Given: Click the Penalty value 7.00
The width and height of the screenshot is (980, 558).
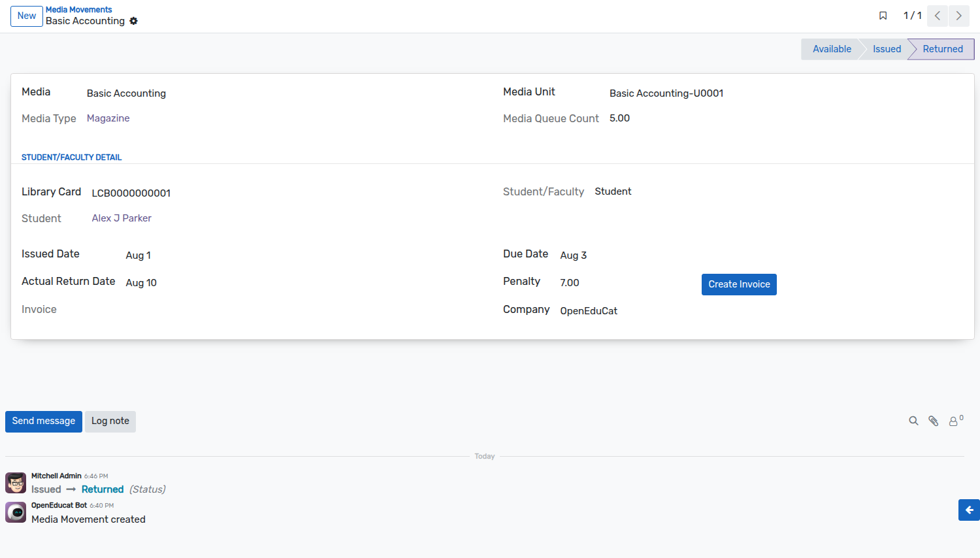Looking at the screenshot, I should click(x=570, y=283).
